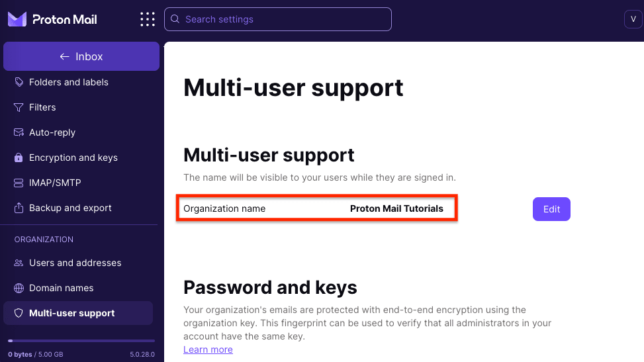Click the search magnifier icon
This screenshot has width=644, height=362.
click(x=175, y=19)
